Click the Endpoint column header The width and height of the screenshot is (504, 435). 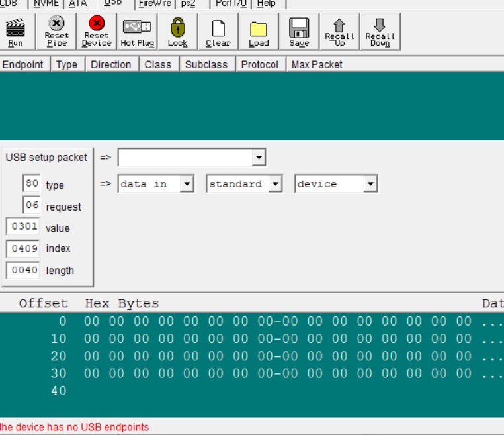point(23,64)
